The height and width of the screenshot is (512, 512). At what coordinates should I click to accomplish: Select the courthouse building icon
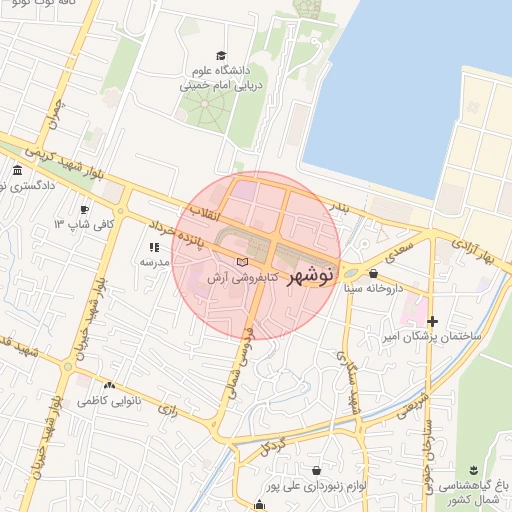(x=17, y=170)
